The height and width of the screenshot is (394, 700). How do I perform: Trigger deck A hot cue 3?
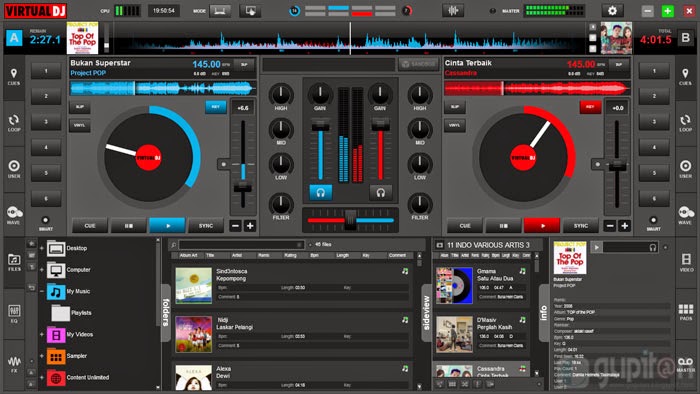coord(46,122)
